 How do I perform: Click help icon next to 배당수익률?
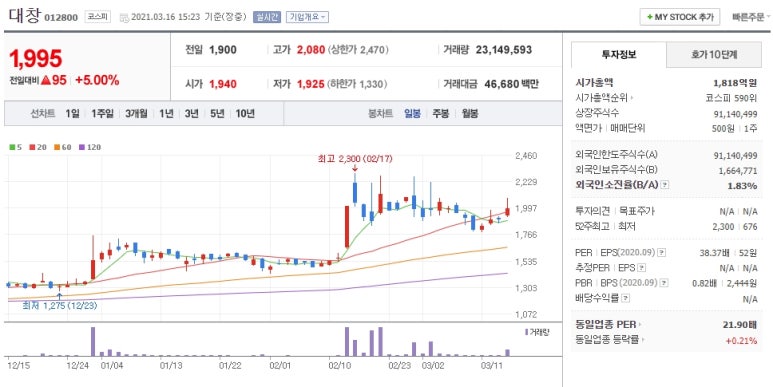click(x=626, y=298)
